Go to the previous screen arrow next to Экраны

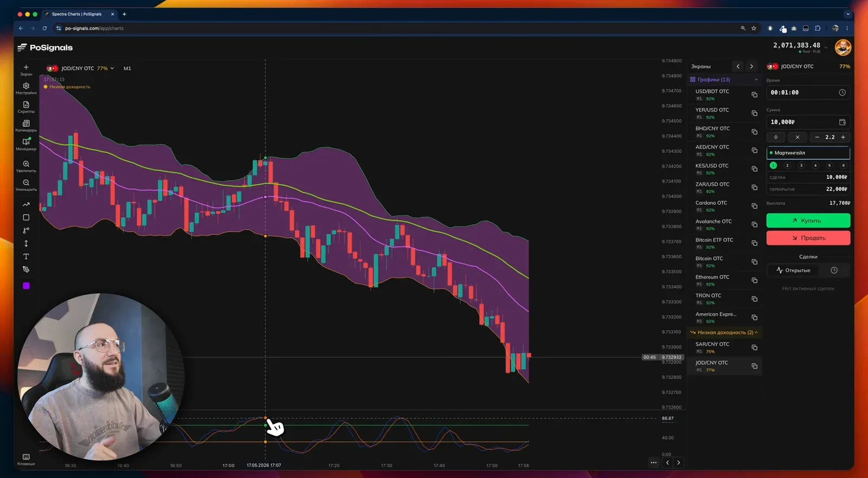click(x=738, y=66)
